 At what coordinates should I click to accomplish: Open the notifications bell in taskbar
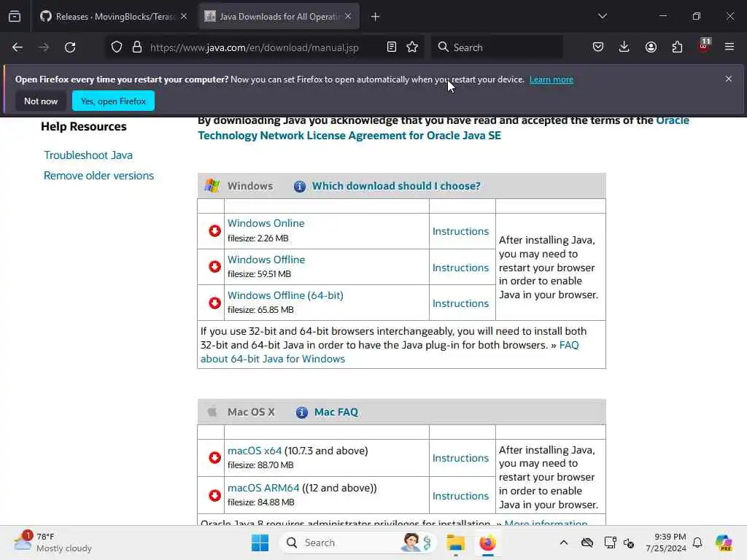click(x=697, y=542)
